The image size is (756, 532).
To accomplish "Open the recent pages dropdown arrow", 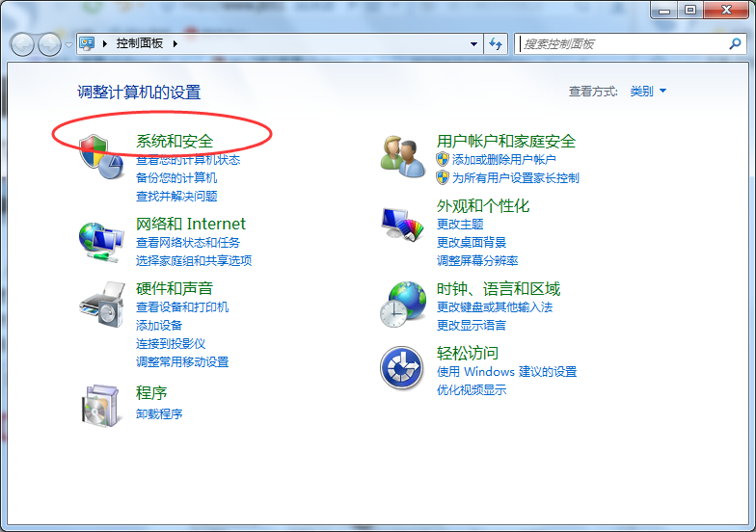I will pyautogui.click(x=69, y=44).
